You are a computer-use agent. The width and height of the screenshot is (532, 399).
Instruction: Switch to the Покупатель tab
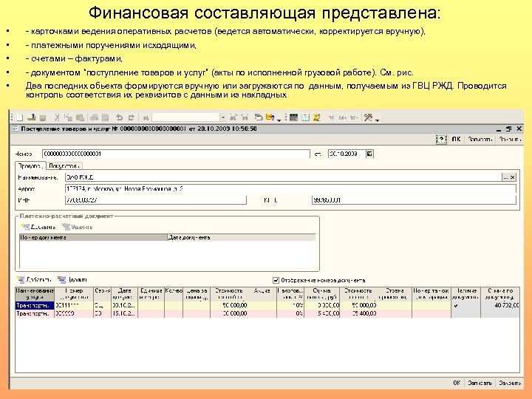[64, 166]
